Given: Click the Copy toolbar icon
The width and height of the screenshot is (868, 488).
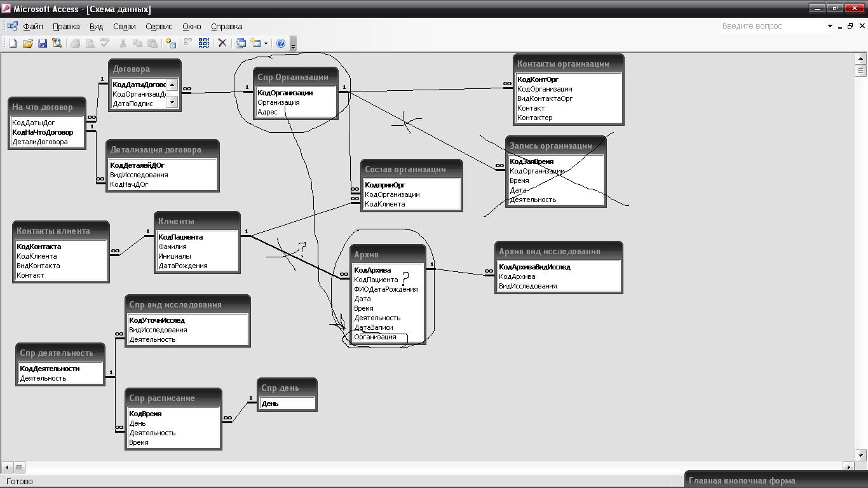Looking at the screenshot, I should coord(137,43).
